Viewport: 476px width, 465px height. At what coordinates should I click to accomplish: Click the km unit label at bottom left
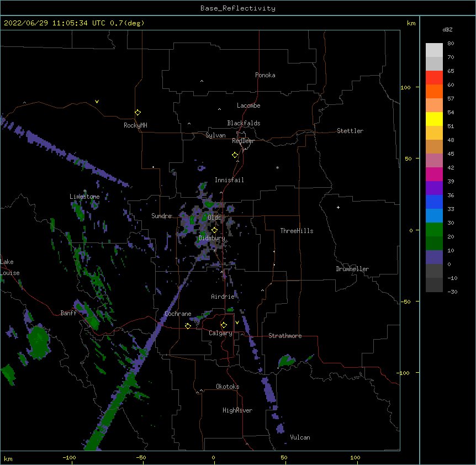click(x=8, y=459)
